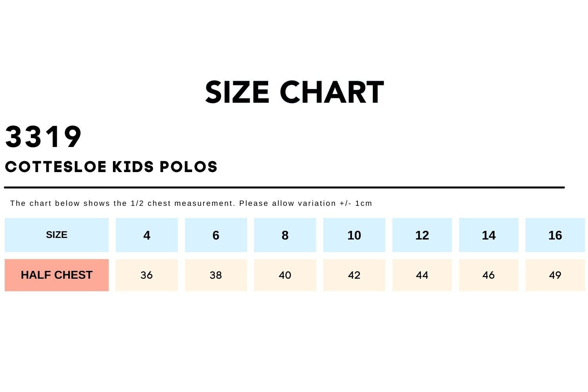This screenshot has height=392, width=588.
Task: Click the half chest value 49
Action: click(555, 275)
